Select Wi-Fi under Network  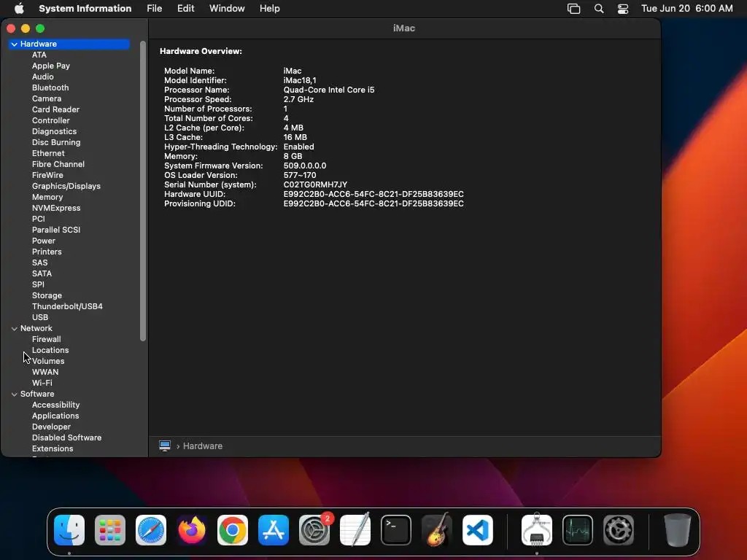42,384
